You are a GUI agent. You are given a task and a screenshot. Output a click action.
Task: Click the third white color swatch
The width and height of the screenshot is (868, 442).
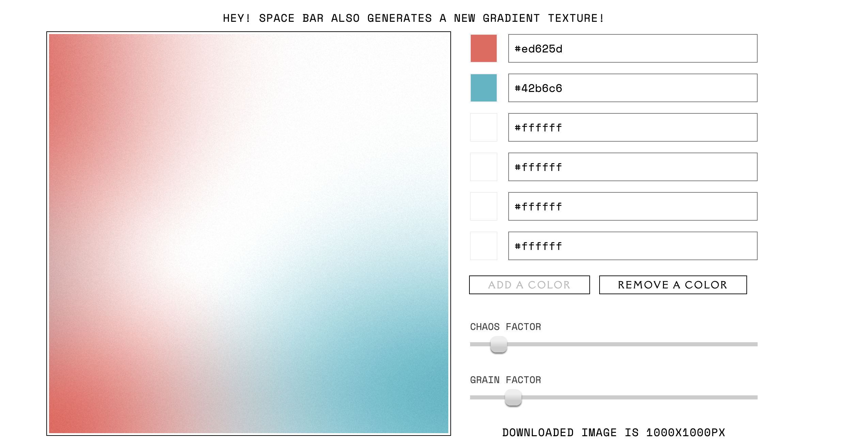(484, 206)
